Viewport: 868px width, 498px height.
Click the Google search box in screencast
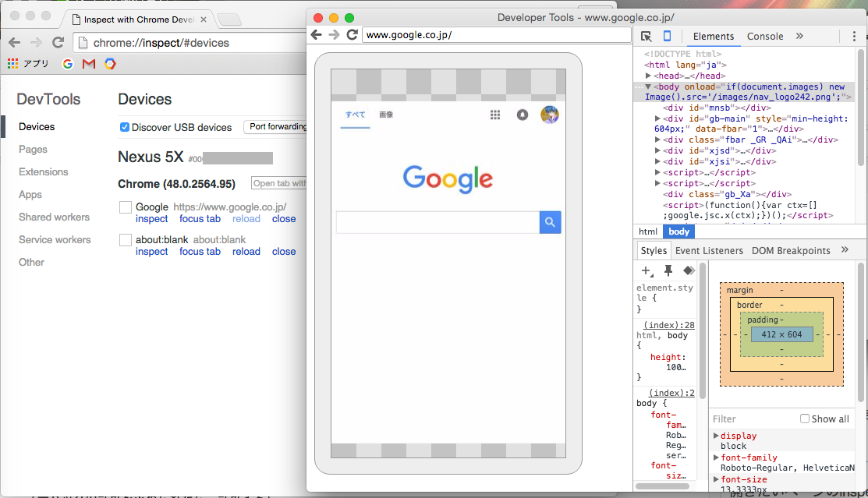tap(438, 222)
